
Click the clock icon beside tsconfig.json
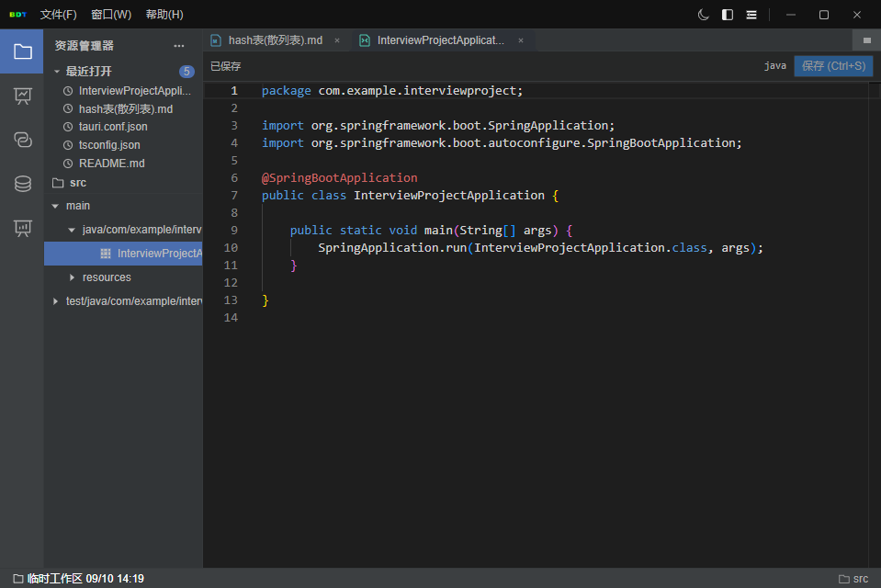pyautogui.click(x=68, y=145)
